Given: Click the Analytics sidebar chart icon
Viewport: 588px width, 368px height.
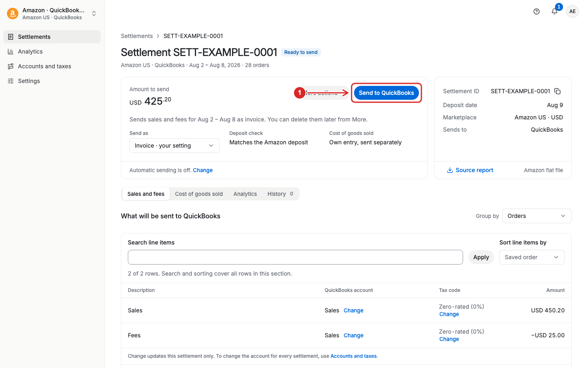Looking at the screenshot, I should 11,52.
